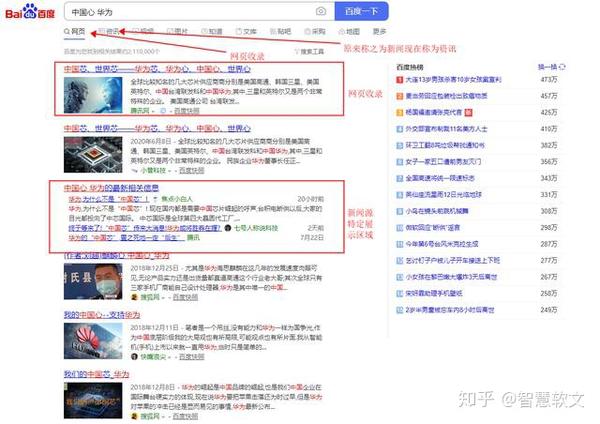Click 小智科技 source link
This screenshot has width=600, height=424.
pyautogui.click(x=153, y=170)
